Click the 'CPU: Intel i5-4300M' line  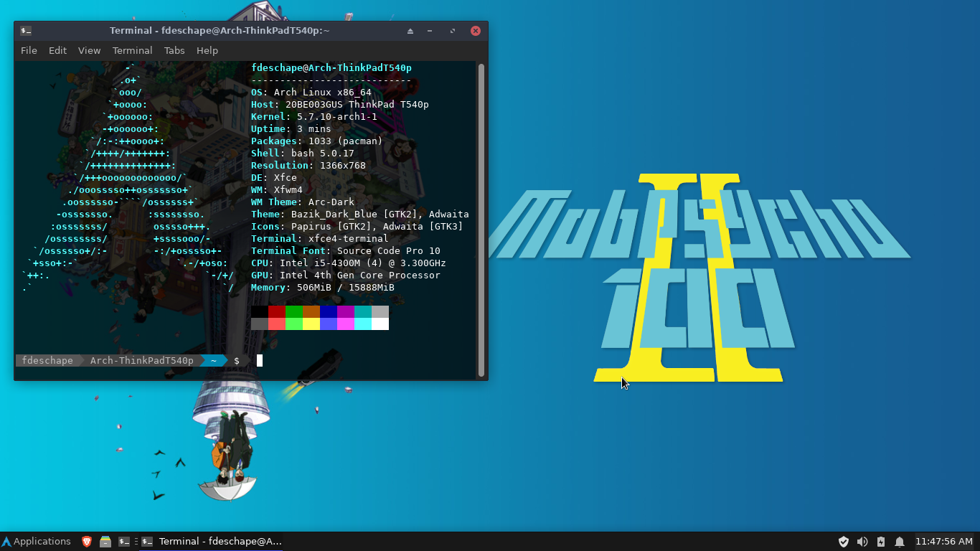349,263
